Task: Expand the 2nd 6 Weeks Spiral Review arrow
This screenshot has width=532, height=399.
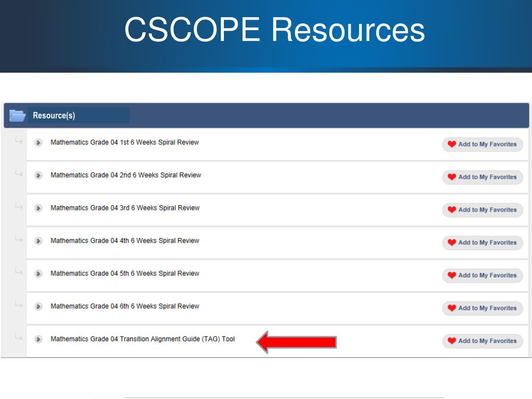Action: pos(38,176)
